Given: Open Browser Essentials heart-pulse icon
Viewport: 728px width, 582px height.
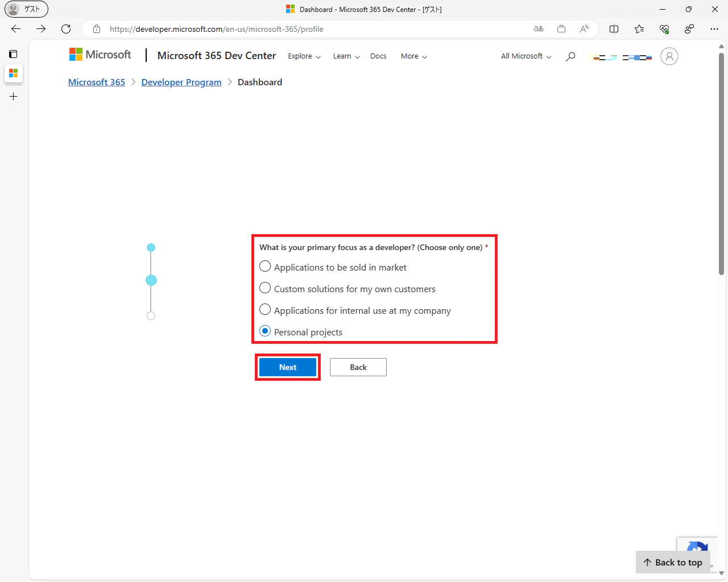Looking at the screenshot, I should point(664,29).
